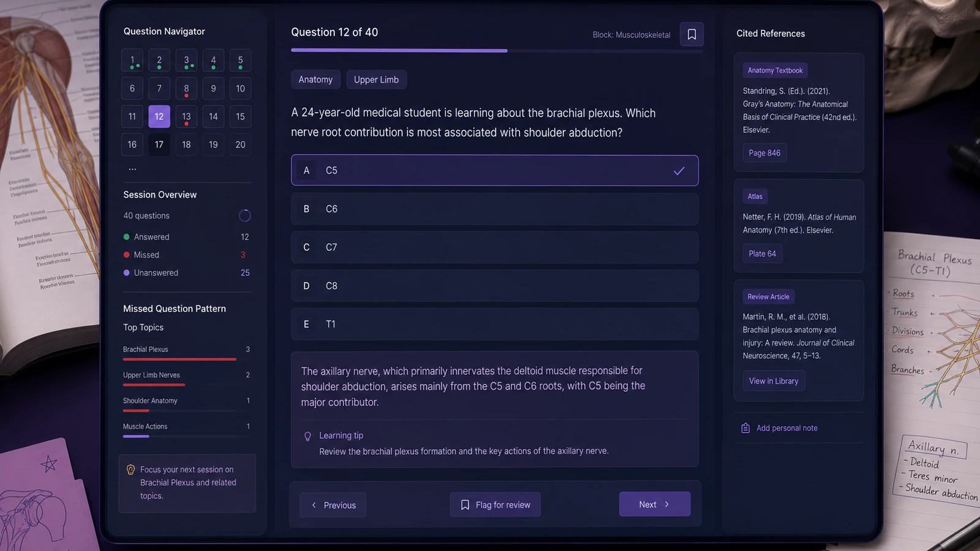Screen dimensions: 980x551
Task: Advance to the next question
Action: coord(655,504)
